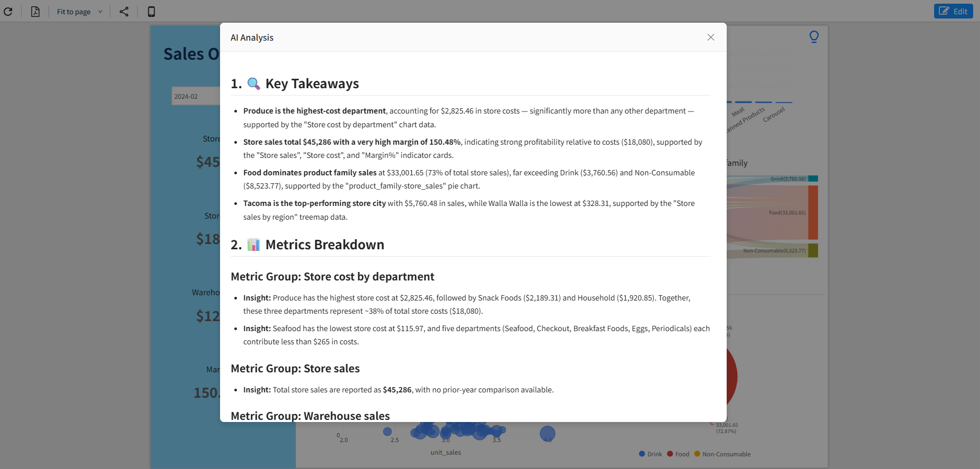
Task: Click the chevron next to Fit to page
Action: pyautogui.click(x=100, y=12)
